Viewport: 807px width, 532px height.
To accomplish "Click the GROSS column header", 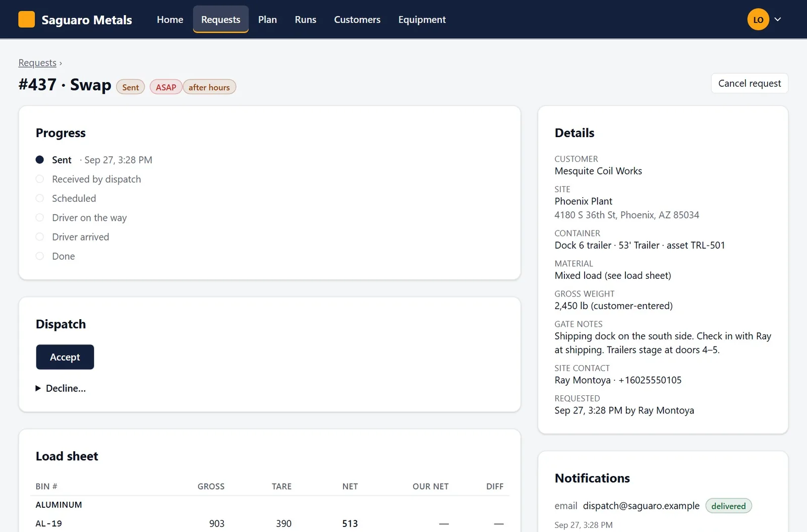I will tap(211, 487).
